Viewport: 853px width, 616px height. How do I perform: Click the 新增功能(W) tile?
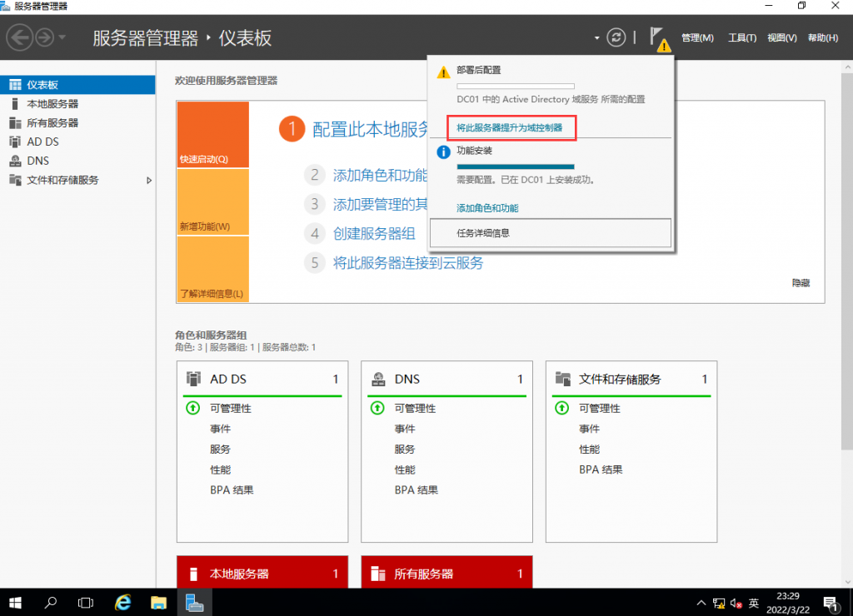(x=212, y=201)
